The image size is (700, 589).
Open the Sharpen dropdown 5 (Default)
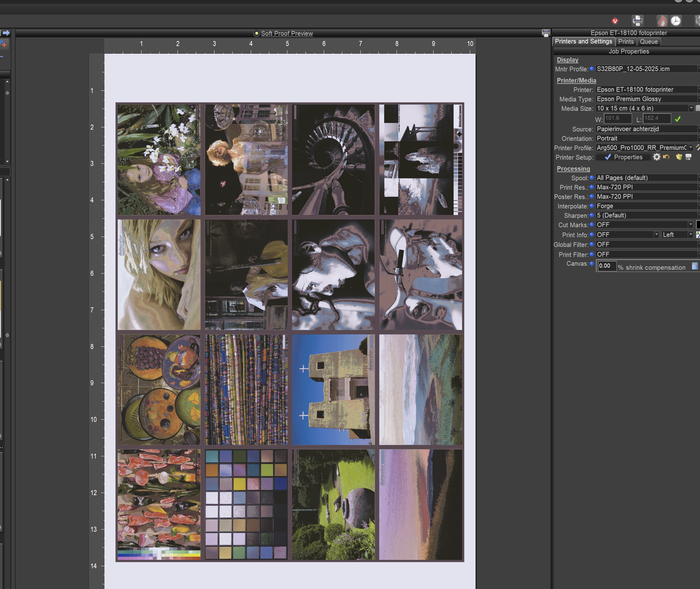(x=648, y=215)
